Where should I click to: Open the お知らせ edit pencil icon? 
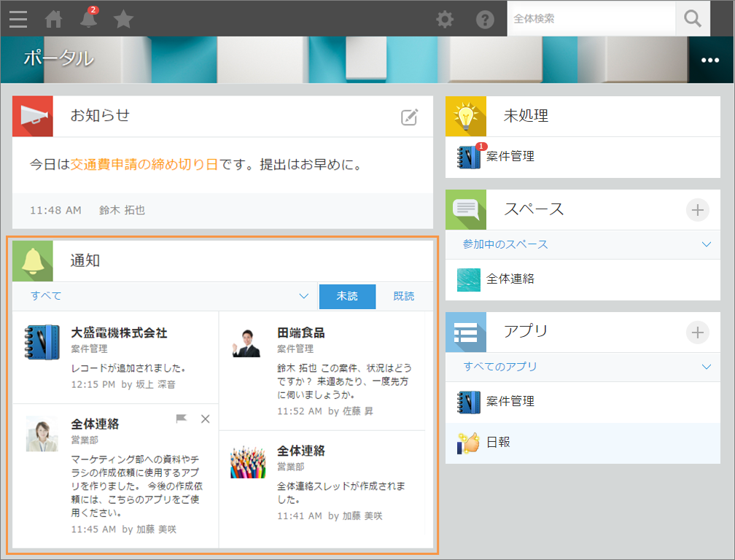click(410, 115)
